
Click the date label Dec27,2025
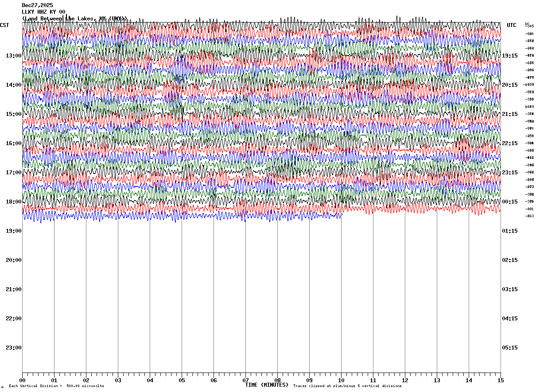pos(38,5)
